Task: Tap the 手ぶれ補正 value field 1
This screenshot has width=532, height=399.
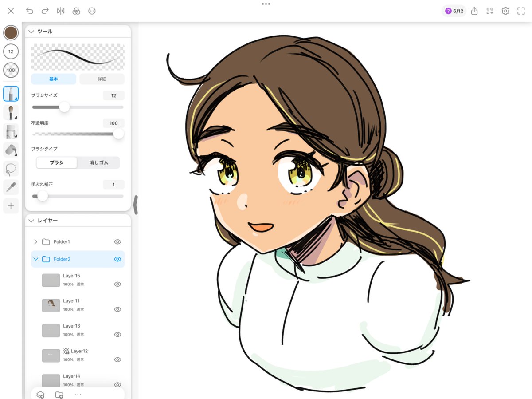Action: (113, 184)
